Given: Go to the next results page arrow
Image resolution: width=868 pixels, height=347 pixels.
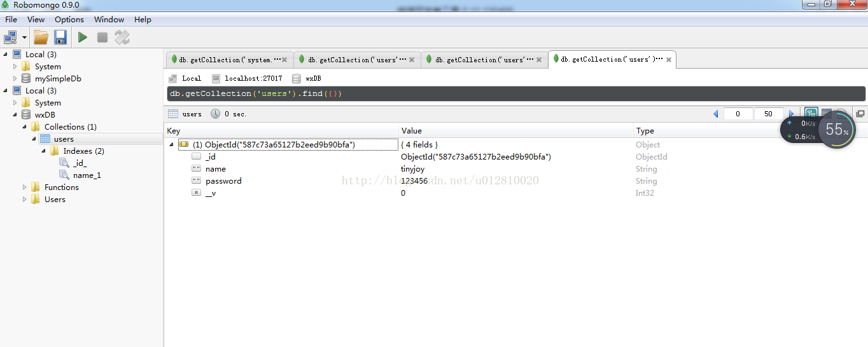Looking at the screenshot, I should (792, 114).
